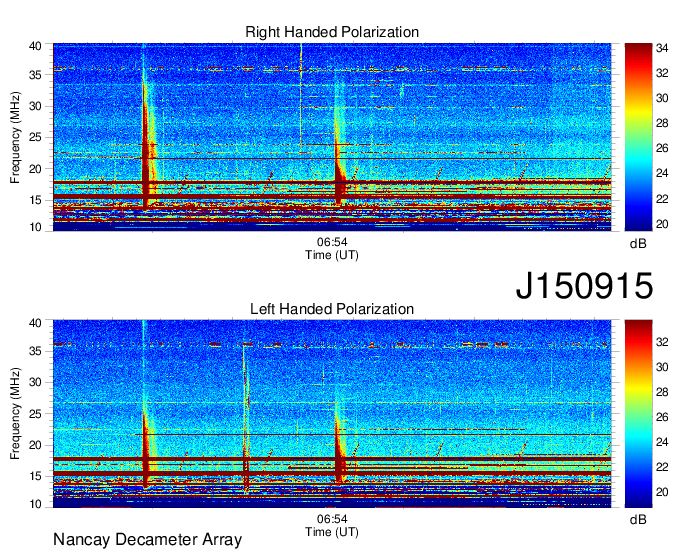Click the 25 MHz tick on left-handed plot
Screen dimensions: 680x552
(x=35, y=414)
